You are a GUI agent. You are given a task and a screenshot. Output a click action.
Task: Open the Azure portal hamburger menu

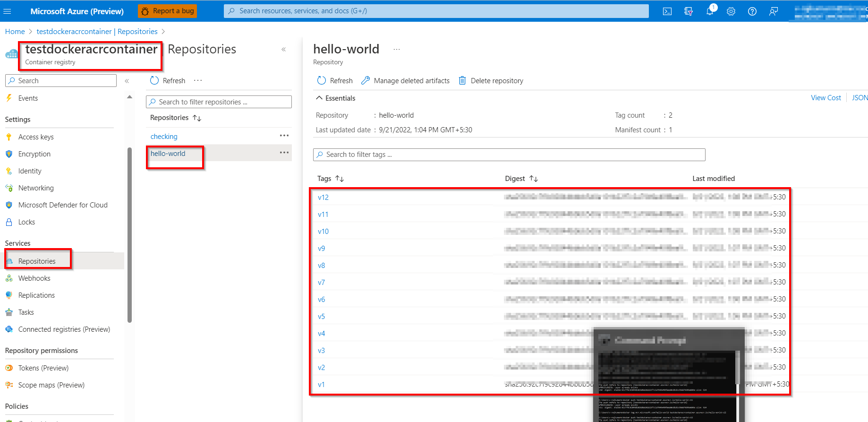click(x=7, y=11)
